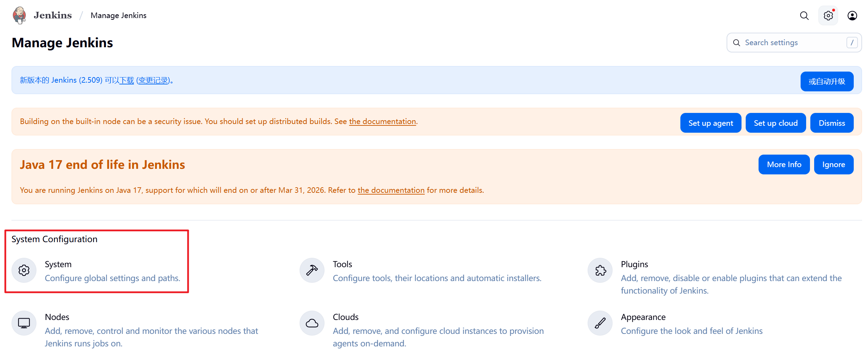Open the Manage Jenkins gear icon in header

coord(828,16)
